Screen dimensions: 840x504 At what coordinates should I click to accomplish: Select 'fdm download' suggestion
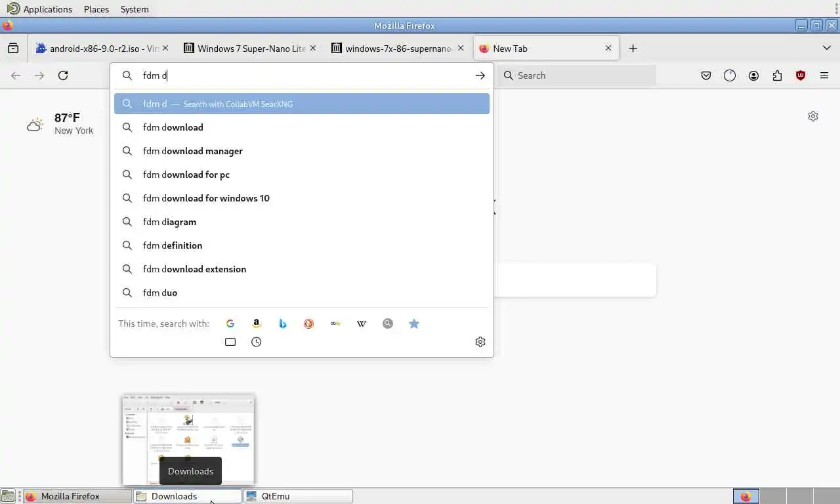click(302, 127)
